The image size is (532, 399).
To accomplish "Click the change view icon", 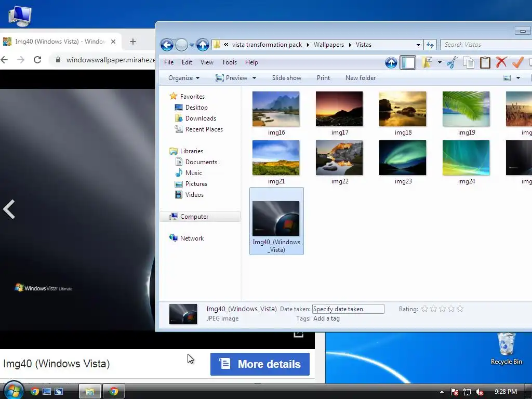I will pos(507,78).
